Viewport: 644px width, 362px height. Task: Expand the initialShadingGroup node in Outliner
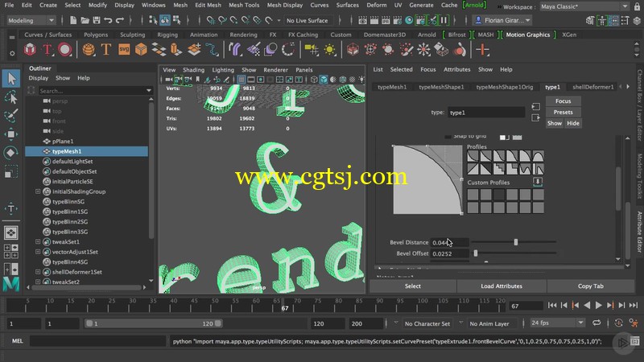(38, 191)
